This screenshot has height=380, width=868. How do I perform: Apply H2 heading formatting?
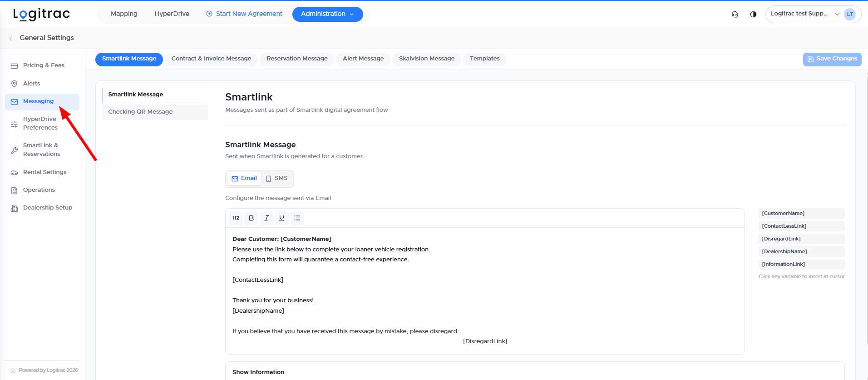point(236,218)
